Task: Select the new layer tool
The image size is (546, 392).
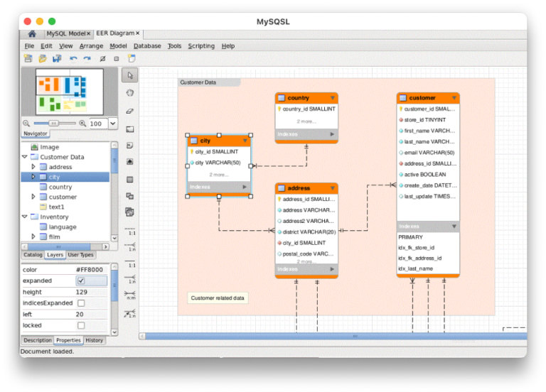Action: pyautogui.click(x=130, y=129)
